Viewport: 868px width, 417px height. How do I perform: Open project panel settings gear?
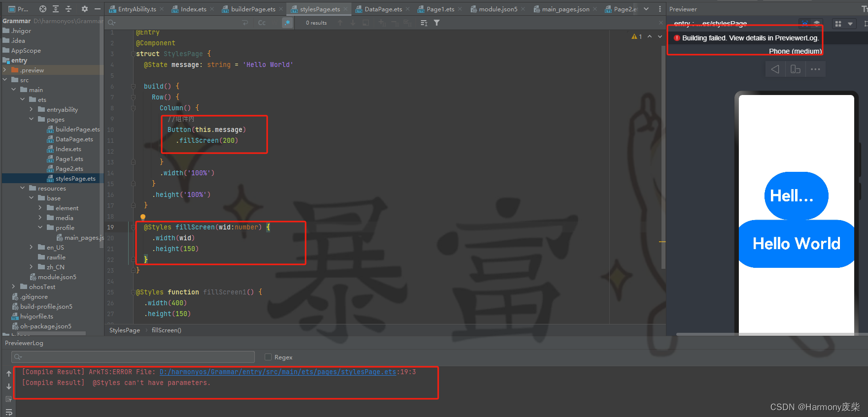coord(84,9)
